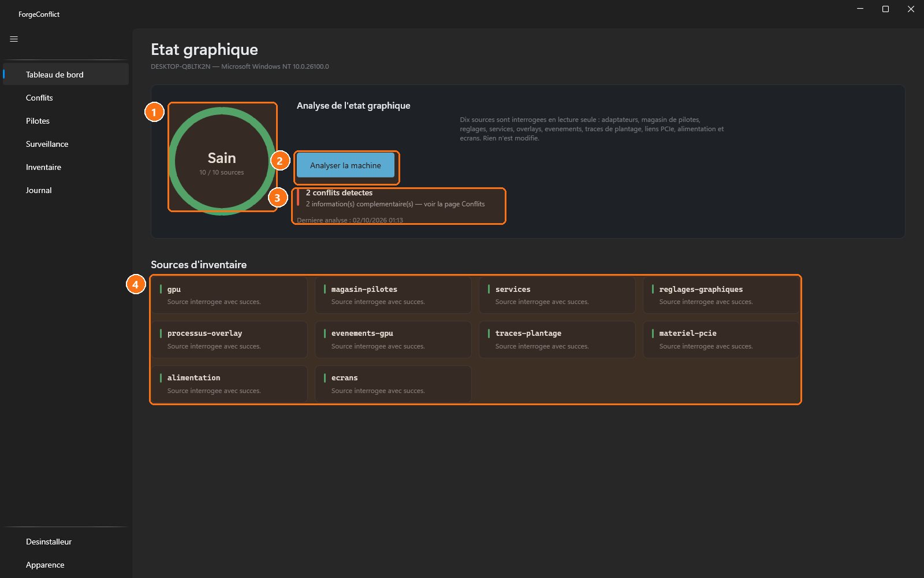Screen dimensions: 924x578
Task: Select the gpu source card
Action: [229, 295]
